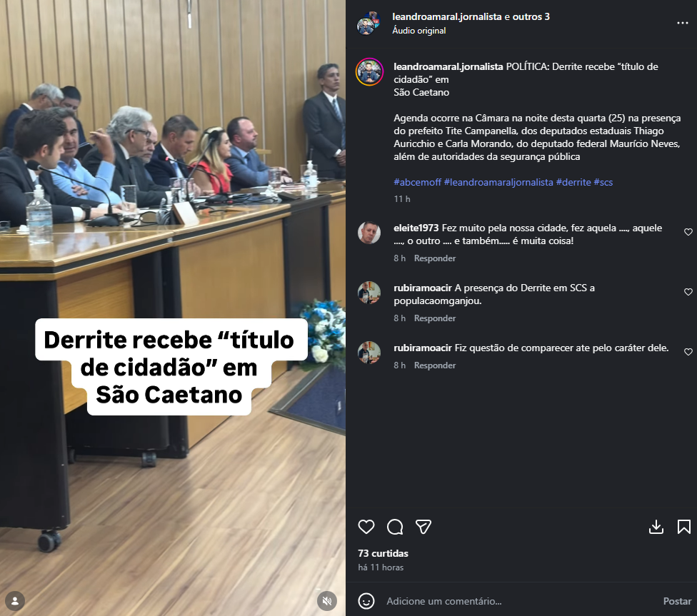Open comments via speech bubble icon
The image size is (697, 616).
click(395, 527)
